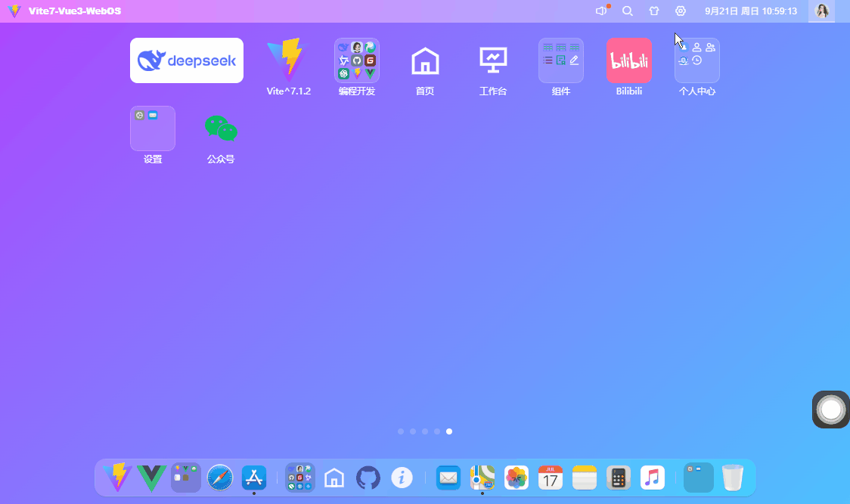The image size is (850, 504).
Task: Open the Trash in the dock
Action: (x=732, y=478)
